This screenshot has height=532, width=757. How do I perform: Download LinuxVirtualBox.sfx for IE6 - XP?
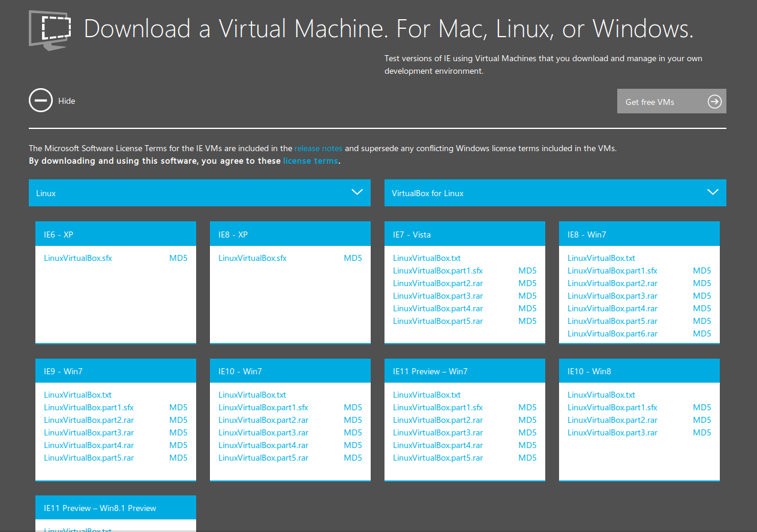pos(78,258)
